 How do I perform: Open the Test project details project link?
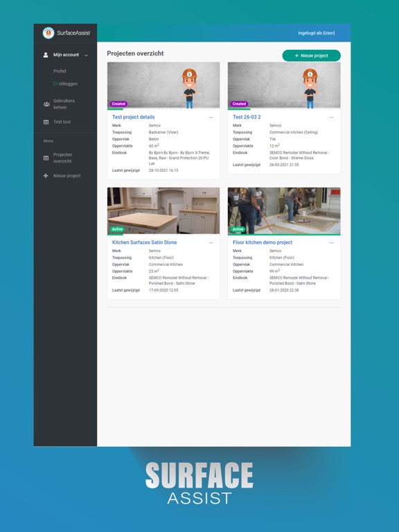[133, 117]
